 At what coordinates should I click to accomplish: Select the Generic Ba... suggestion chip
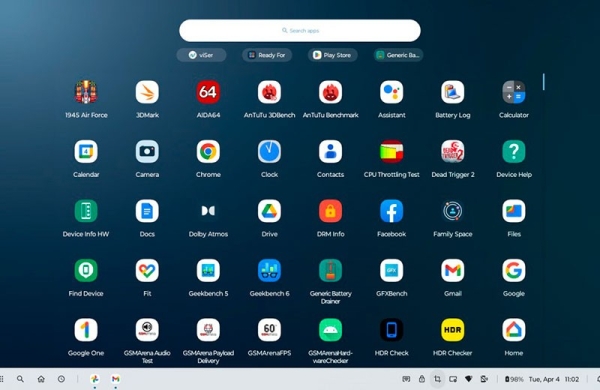coord(398,55)
